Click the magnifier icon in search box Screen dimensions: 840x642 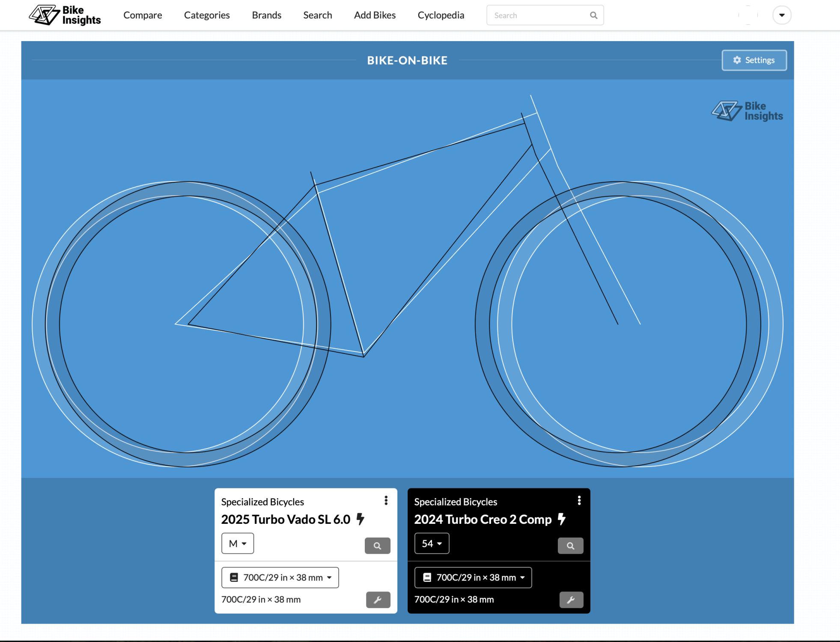point(593,15)
